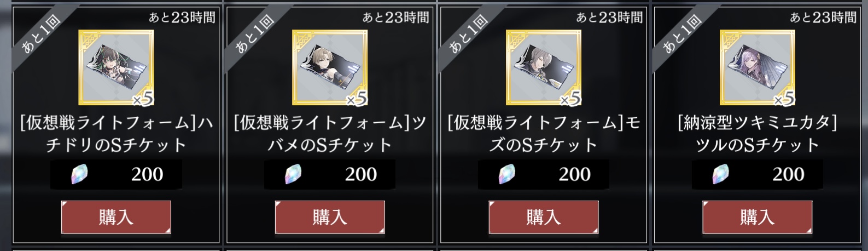868x251 pixels.
Task: Tap the Tsubame S ticket icon
Action: [x=330, y=67]
